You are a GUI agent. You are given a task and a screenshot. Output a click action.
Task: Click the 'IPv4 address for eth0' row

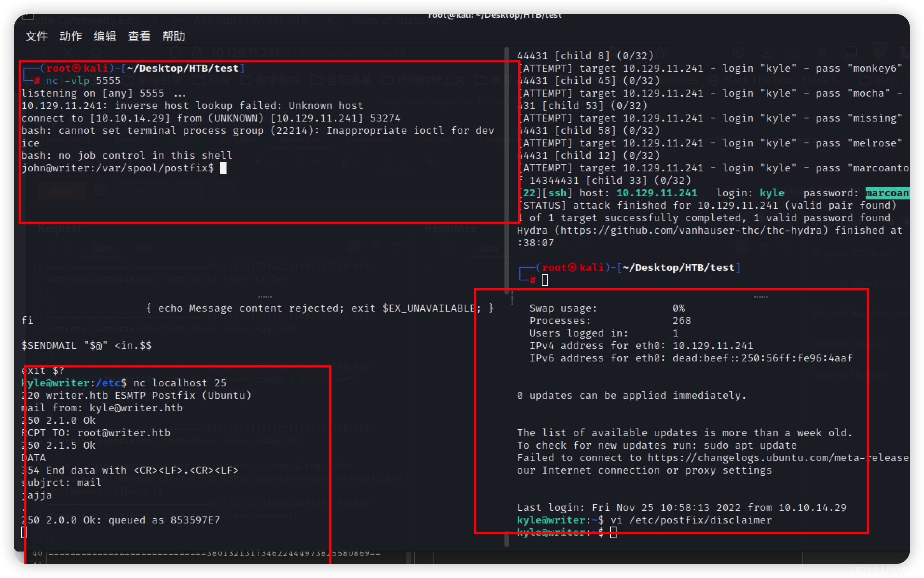pos(641,345)
